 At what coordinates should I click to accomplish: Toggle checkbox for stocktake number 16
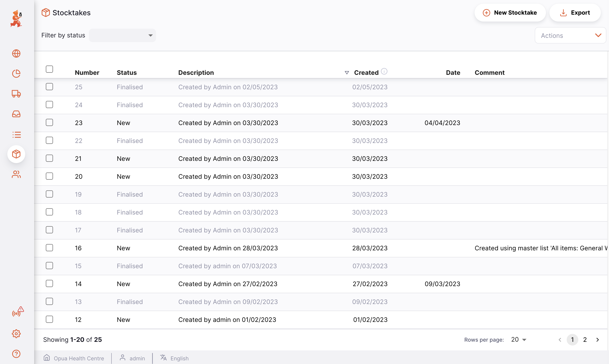click(49, 248)
